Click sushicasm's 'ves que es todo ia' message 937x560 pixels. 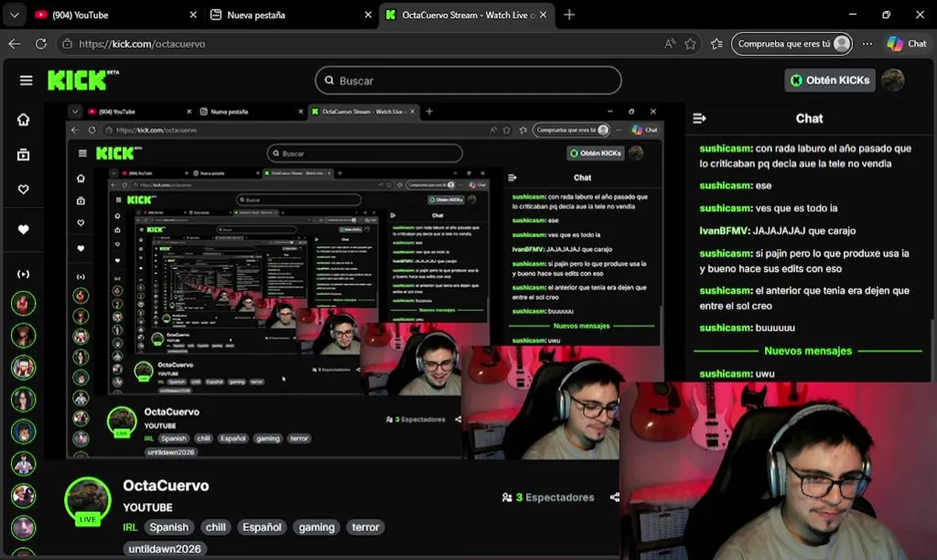coord(768,208)
